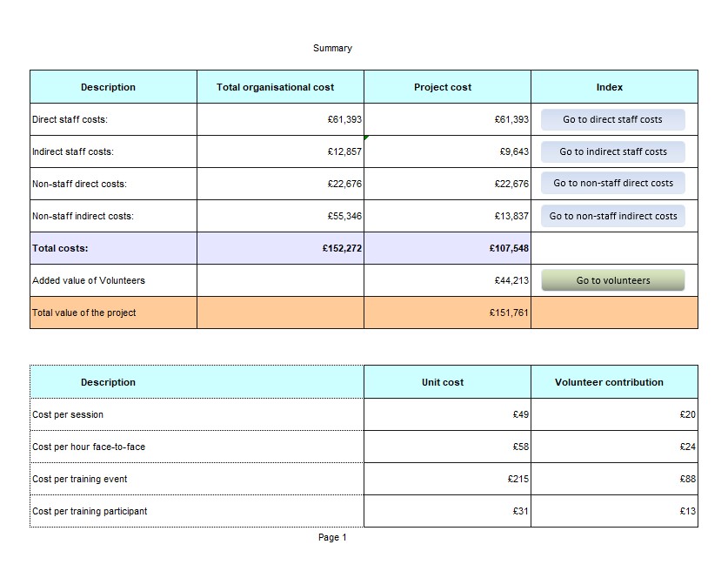Select the £151,761 total value cell
728x578 pixels.
tap(448, 313)
